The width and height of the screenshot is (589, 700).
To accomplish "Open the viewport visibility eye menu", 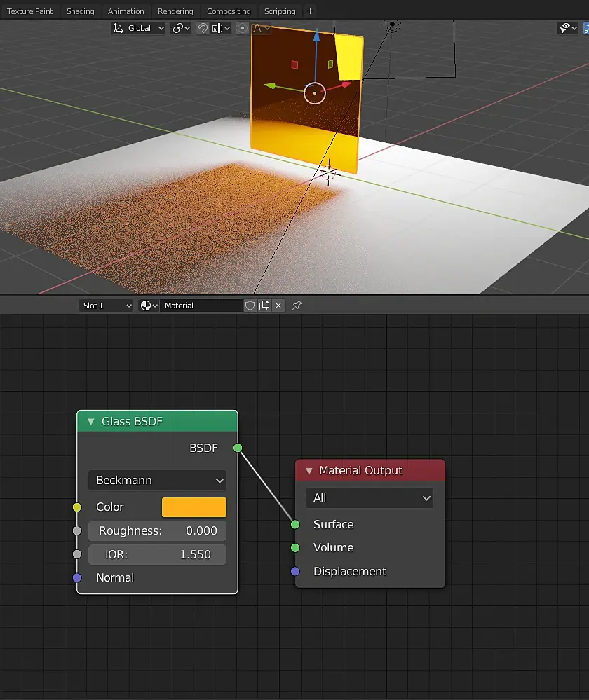I will (567, 28).
